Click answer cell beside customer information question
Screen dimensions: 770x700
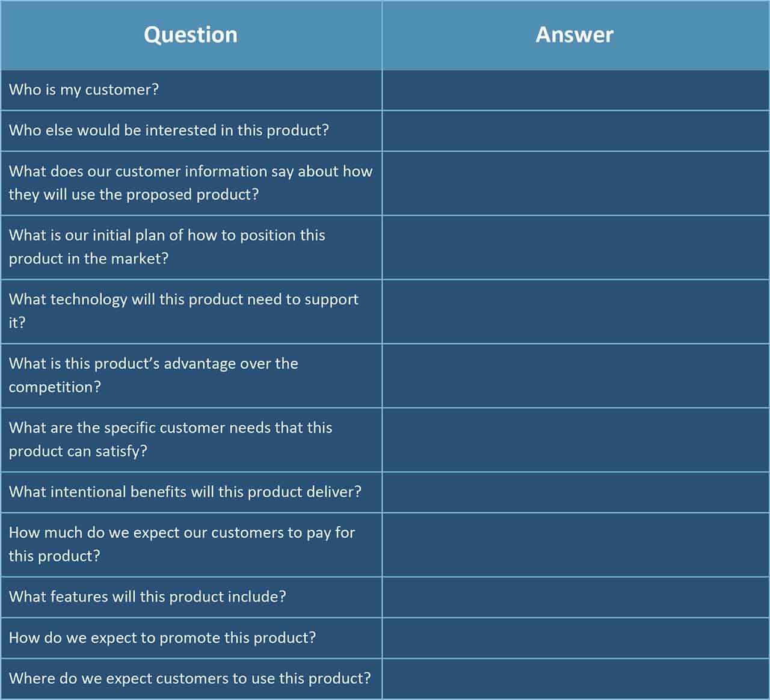click(575, 183)
